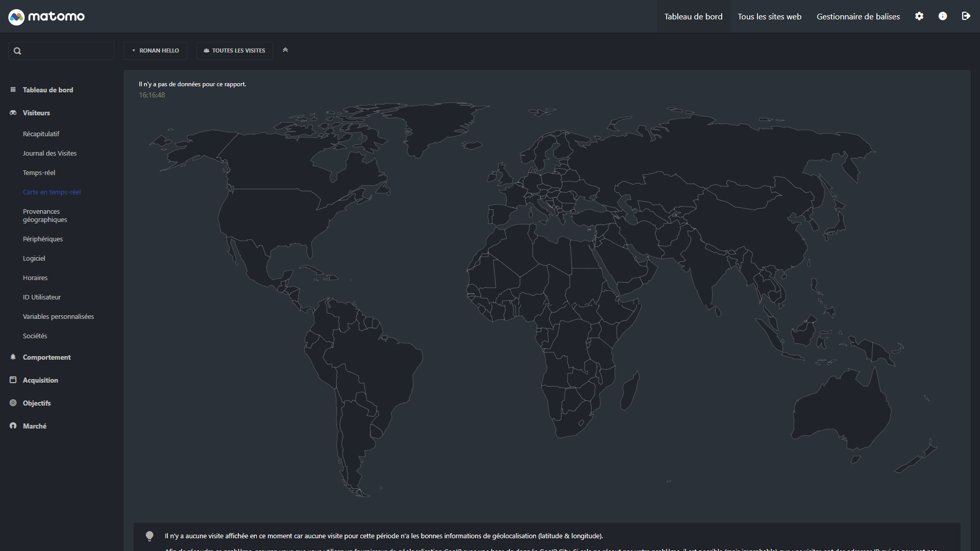Image resolution: width=980 pixels, height=551 pixels.
Task: Collapse the Visiteurs menu section
Action: (x=36, y=113)
